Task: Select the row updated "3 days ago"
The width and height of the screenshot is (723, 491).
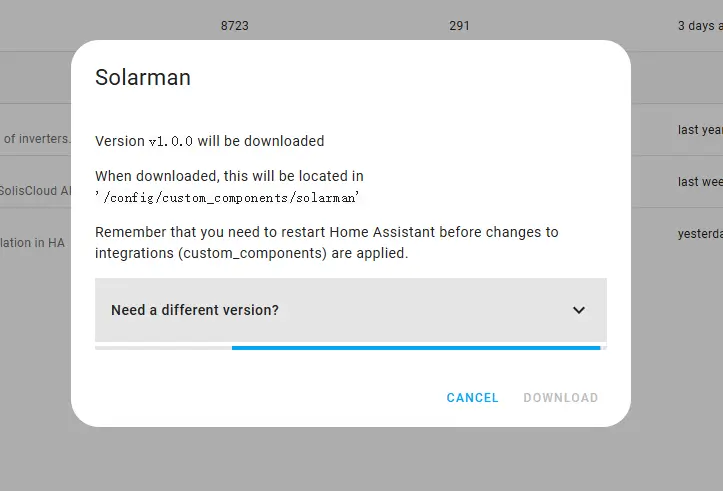Action: [x=700, y=26]
